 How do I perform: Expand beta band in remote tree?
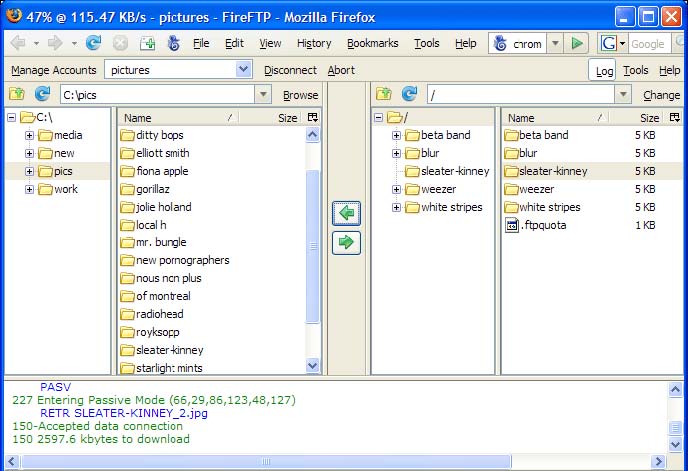pyautogui.click(x=396, y=135)
